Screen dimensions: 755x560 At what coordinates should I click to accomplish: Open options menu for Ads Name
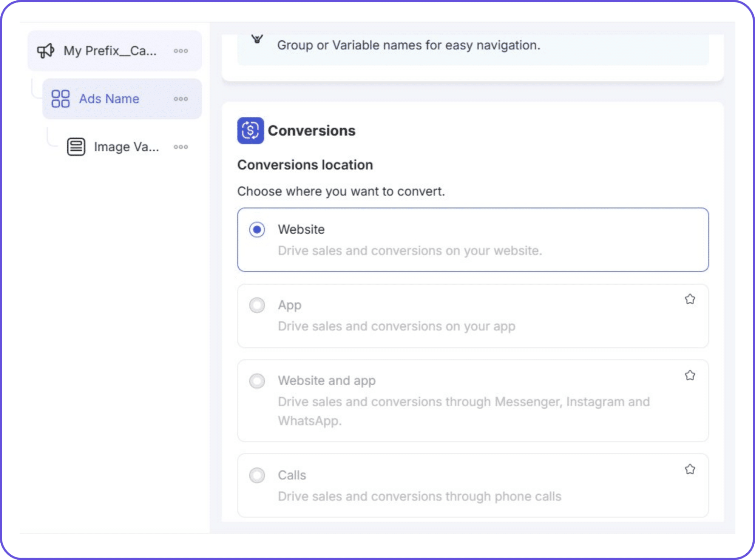coord(181,99)
